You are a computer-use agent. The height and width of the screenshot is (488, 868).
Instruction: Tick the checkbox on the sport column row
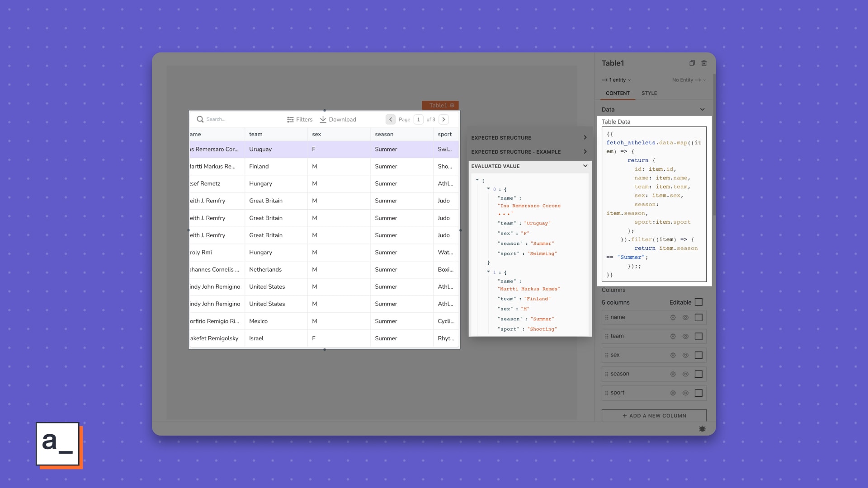699,393
